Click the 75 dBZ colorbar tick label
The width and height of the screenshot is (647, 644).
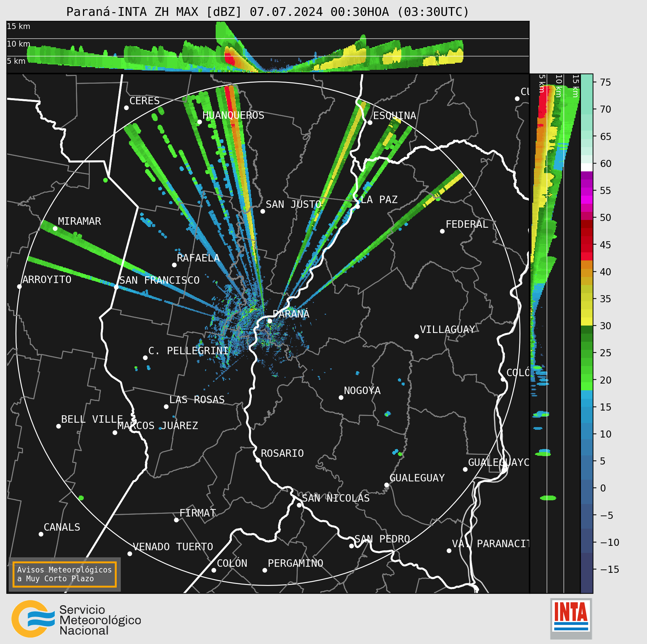pyautogui.click(x=605, y=82)
